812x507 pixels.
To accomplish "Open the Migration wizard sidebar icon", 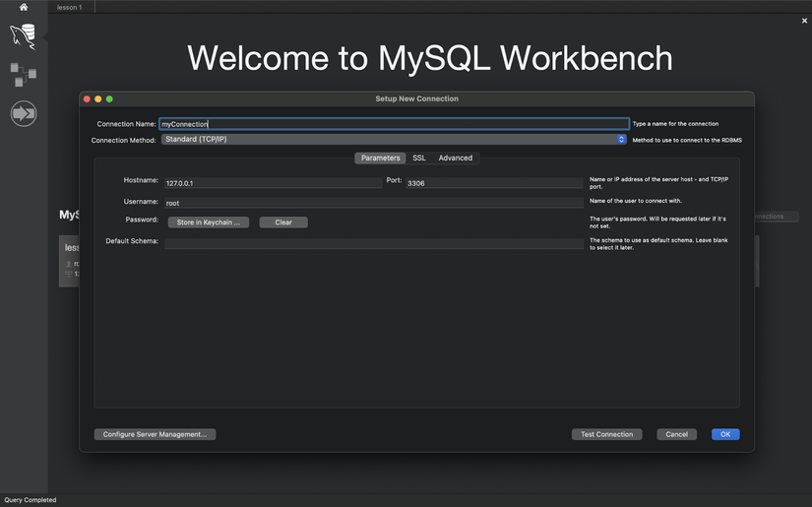I will 24,113.
